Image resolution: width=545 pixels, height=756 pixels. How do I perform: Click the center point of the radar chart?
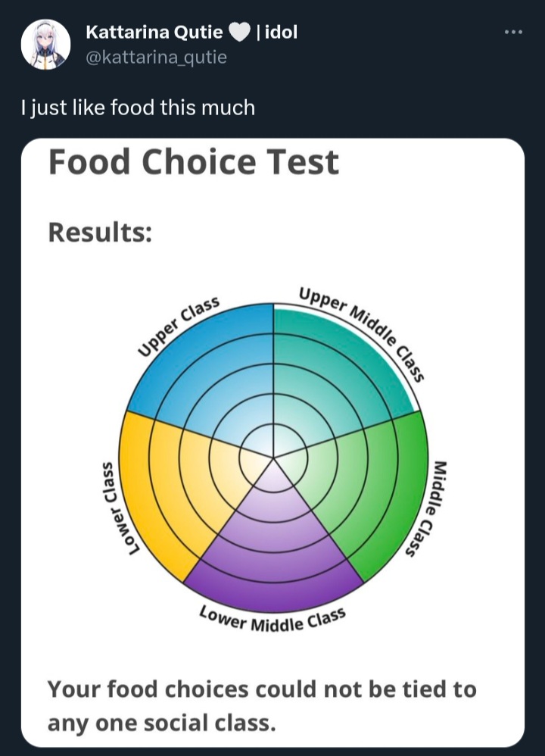pyautogui.click(x=274, y=457)
